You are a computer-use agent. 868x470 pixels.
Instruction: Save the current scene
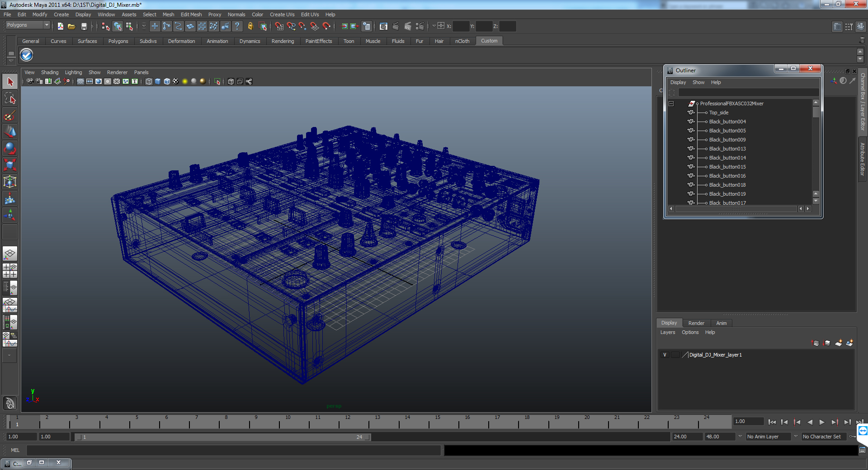click(x=84, y=26)
